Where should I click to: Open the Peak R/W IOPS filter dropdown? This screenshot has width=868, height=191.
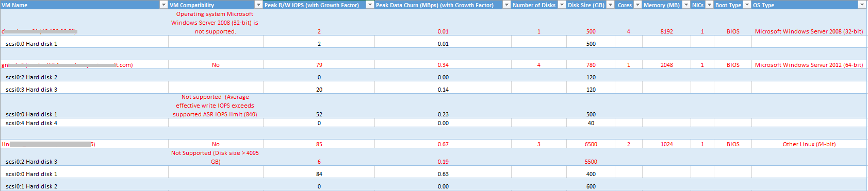370,5
